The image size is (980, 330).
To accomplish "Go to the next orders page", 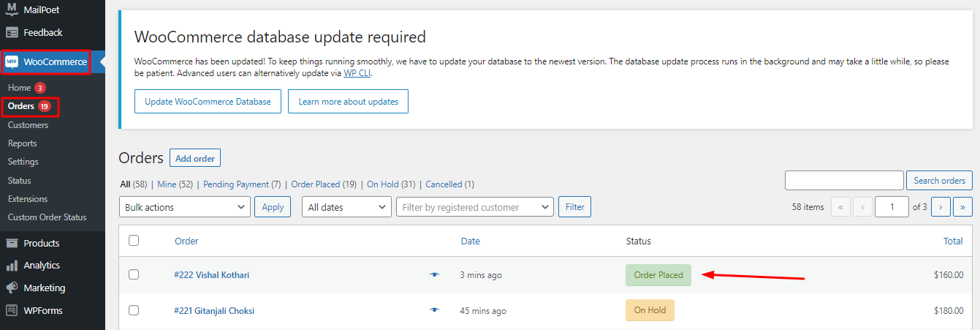I will pyautogui.click(x=941, y=207).
